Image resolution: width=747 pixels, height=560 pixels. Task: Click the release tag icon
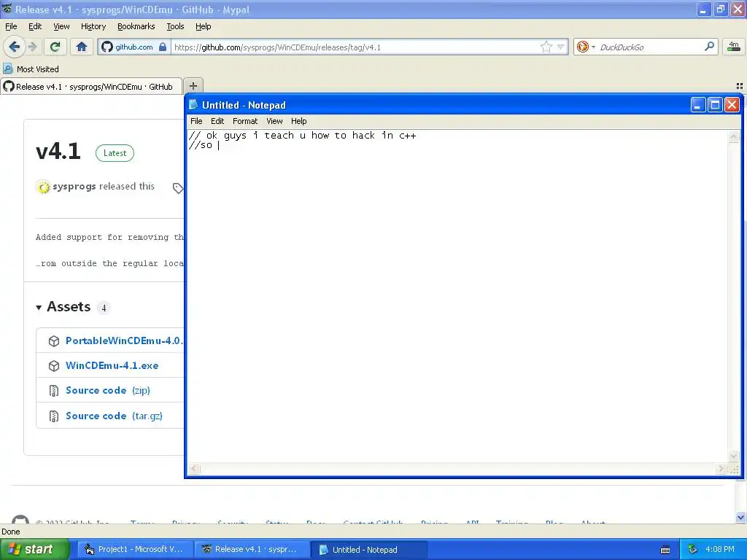178,188
